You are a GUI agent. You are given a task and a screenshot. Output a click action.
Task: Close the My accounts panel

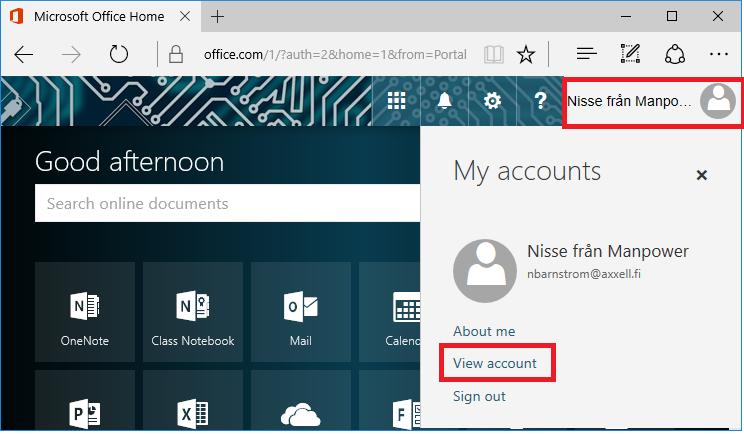coord(701,175)
